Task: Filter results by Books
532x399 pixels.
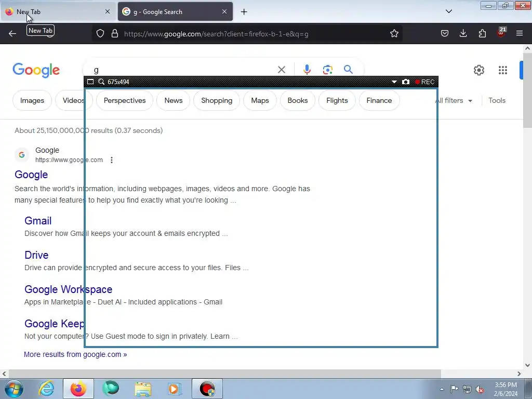Action: pyautogui.click(x=298, y=100)
